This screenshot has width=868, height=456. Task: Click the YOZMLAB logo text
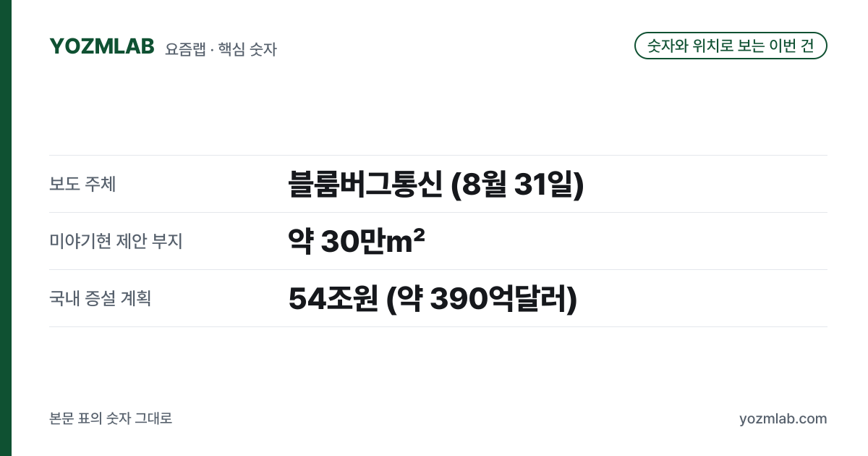102,46
